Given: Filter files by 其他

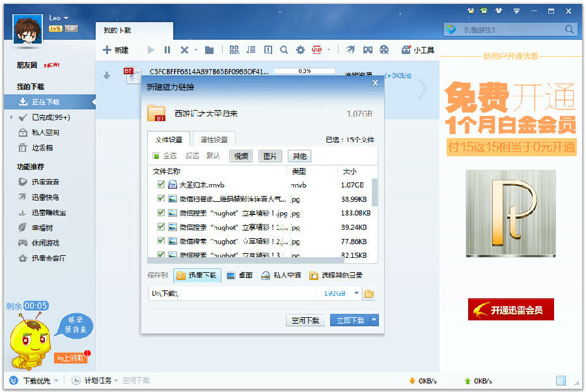Looking at the screenshot, I should pos(300,156).
